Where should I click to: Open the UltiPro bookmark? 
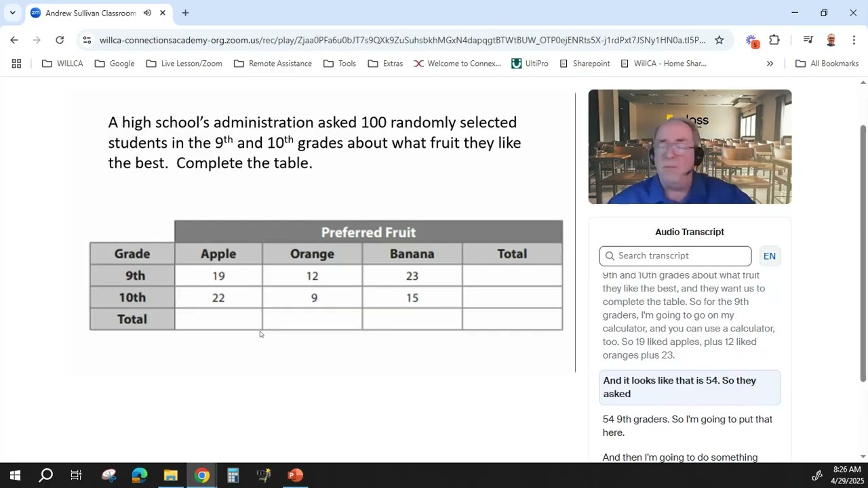(x=530, y=64)
